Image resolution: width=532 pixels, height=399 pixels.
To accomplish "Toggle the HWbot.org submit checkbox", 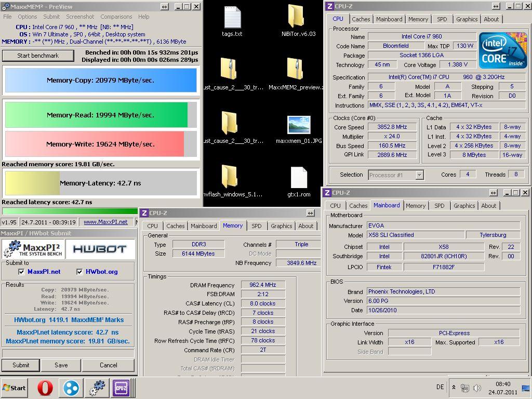I will tap(79, 271).
